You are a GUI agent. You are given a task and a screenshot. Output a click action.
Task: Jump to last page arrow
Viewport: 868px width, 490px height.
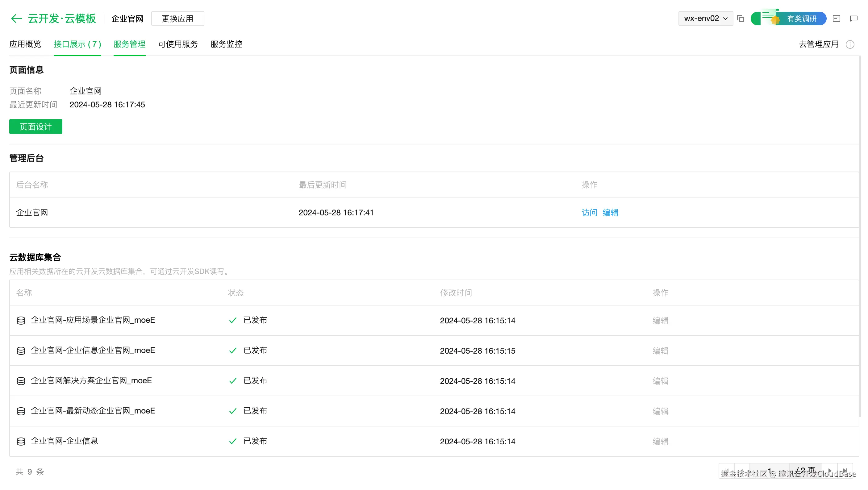[845, 471]
